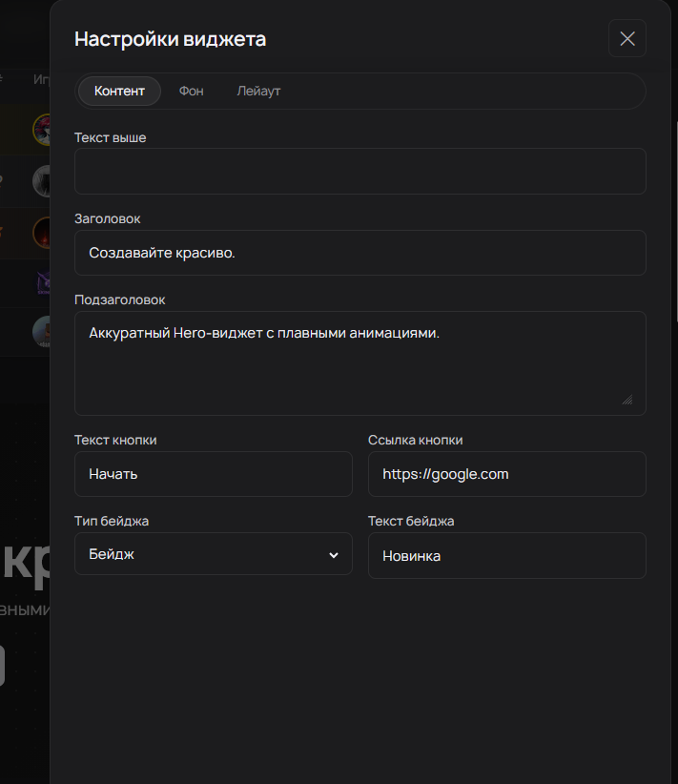Image resolution: width=678 pixels, height=784 pixels.
Task: Click the dark avatar with orange ring
Action: tap(44, 232)
